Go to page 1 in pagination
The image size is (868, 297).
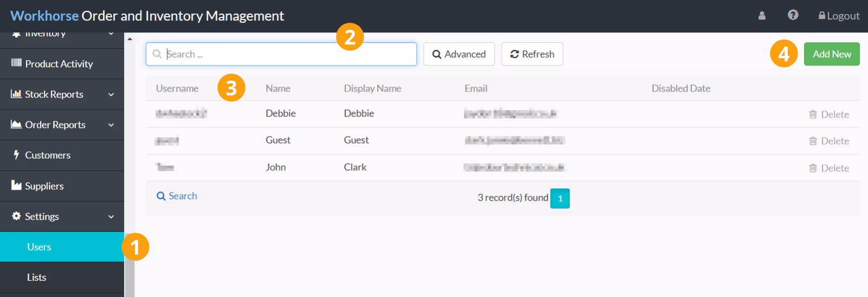coord(560,198)
